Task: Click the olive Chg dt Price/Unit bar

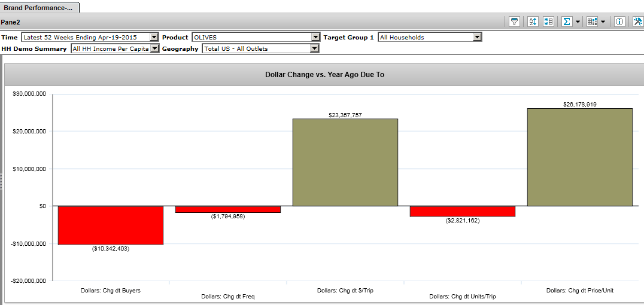Action: 579,157
